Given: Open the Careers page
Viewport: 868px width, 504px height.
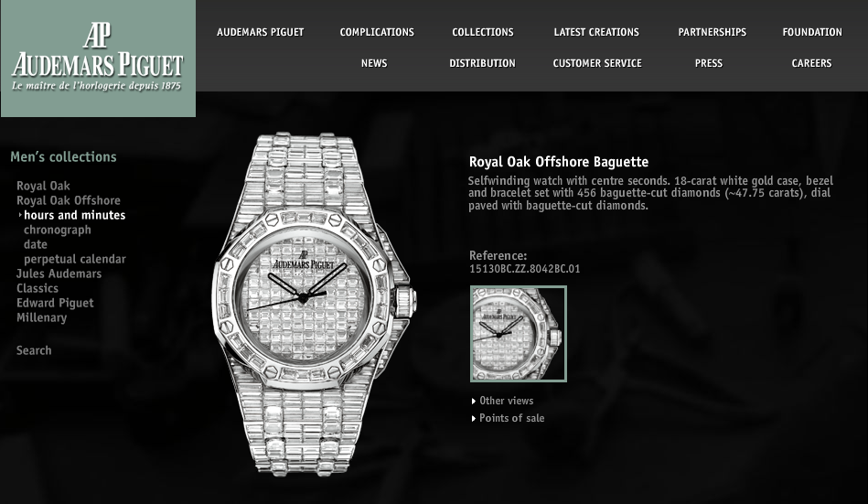Looking at the screenshot, I should pos(811,63).
